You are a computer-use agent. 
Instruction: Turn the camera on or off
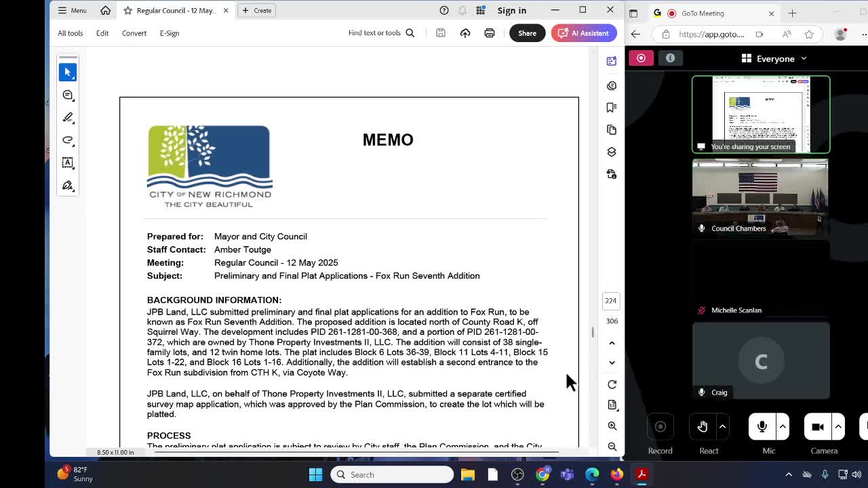(x=818, y=426)
